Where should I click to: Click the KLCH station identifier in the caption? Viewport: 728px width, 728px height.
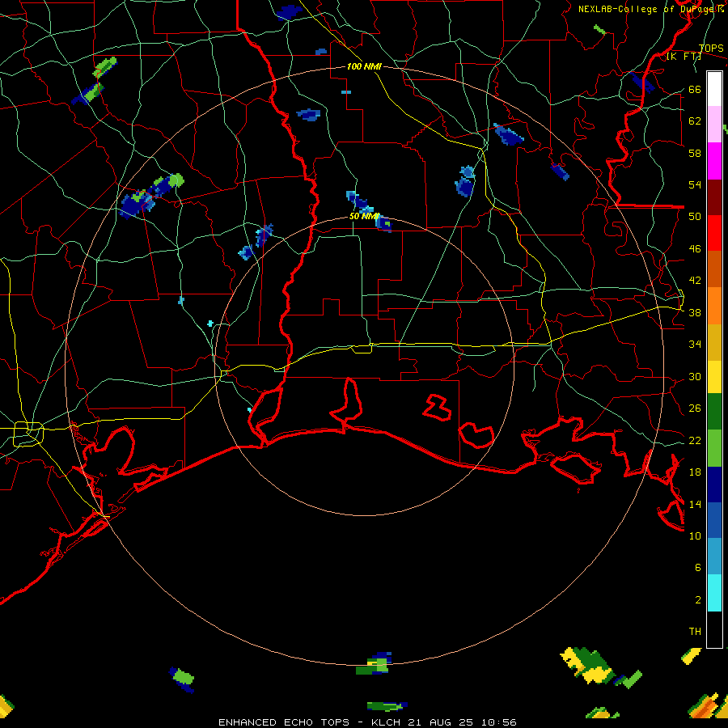pos(386,722)
